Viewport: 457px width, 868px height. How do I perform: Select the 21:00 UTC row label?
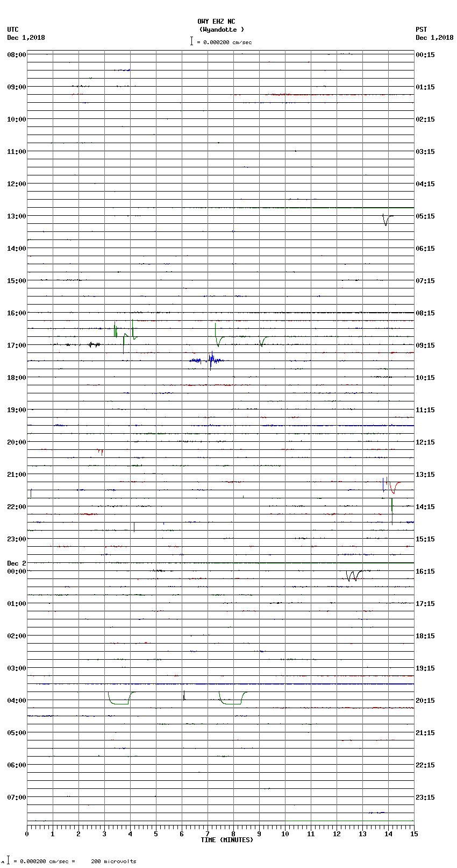(17, 475)
